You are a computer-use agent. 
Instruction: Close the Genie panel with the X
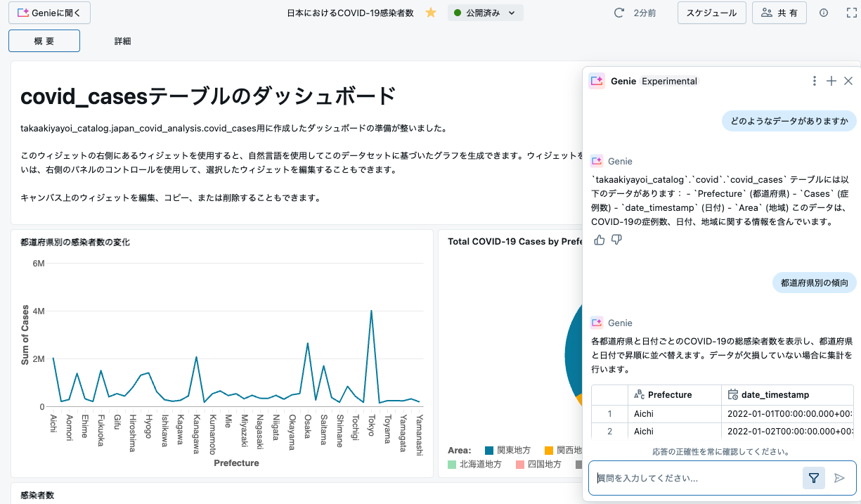point(848,81)
